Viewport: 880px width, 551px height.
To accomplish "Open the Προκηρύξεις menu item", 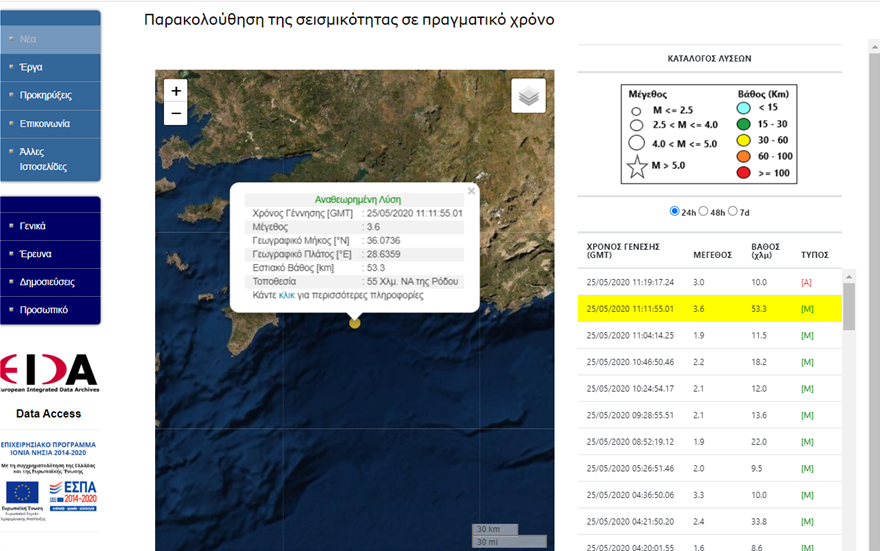I will coord(51,95).
